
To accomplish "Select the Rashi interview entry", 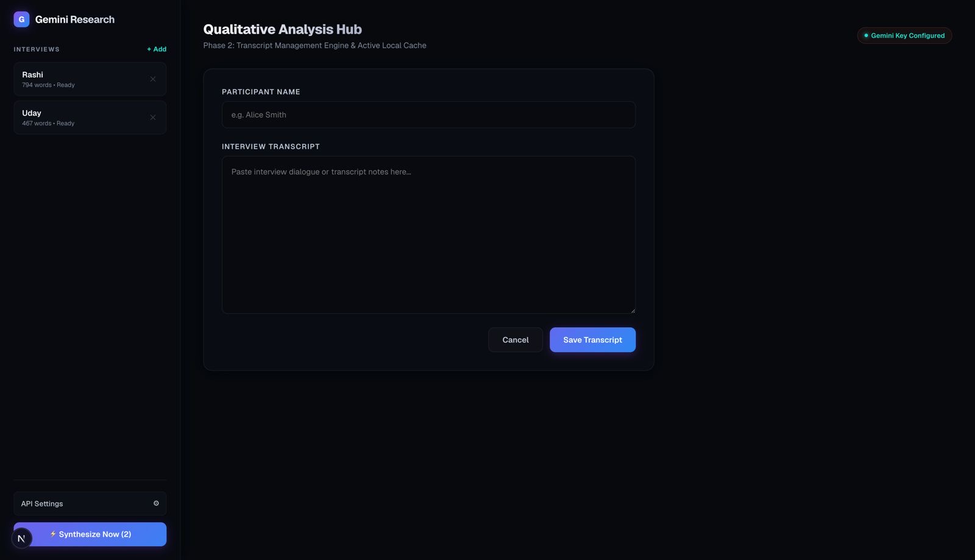I will click(90, 79).
